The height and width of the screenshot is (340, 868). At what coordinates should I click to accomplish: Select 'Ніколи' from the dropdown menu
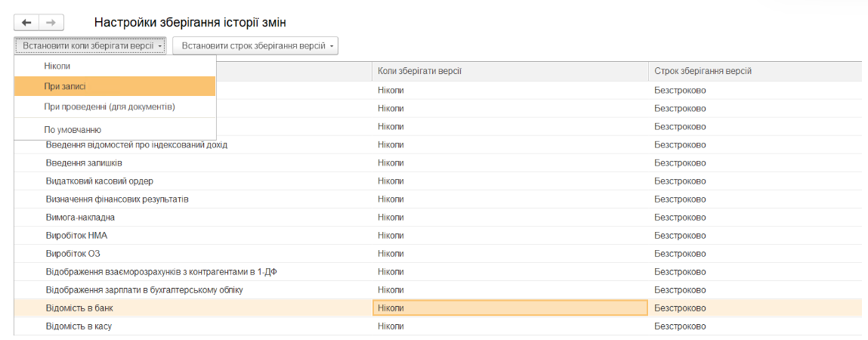tap(57, 66)
